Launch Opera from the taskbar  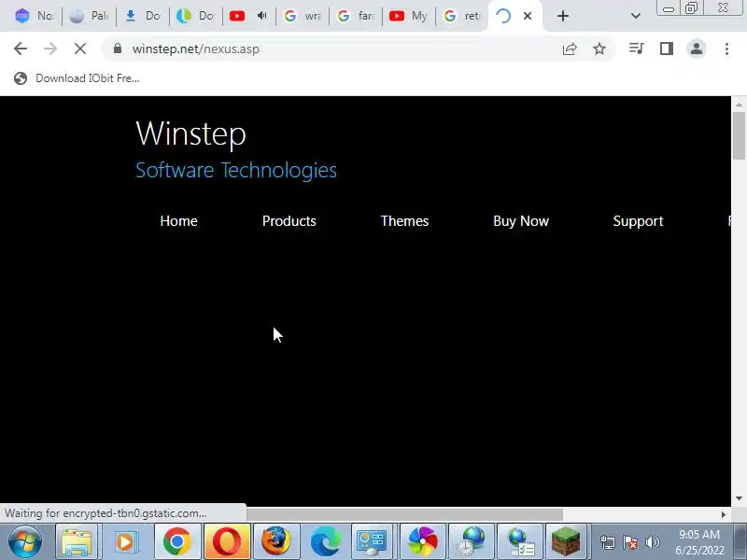(227, 541)
